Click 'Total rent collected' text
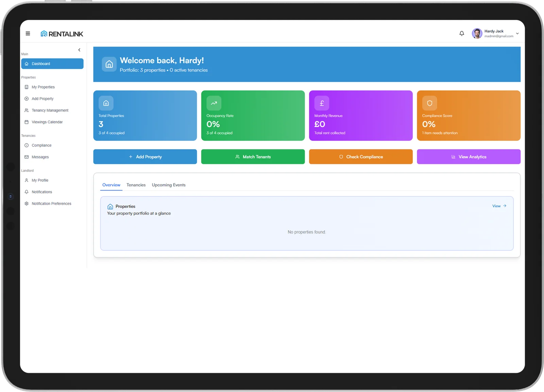 tap(330, 133)
